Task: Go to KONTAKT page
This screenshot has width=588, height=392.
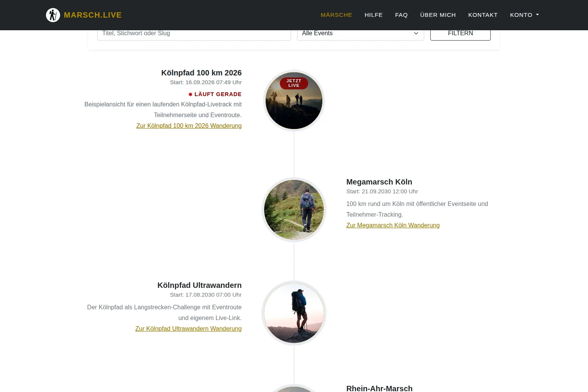Action: coord(483,15)
